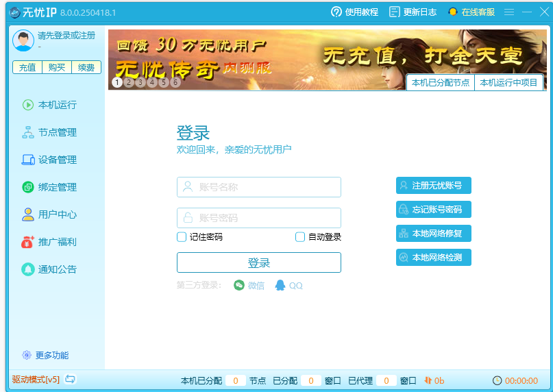This screenshot has height=392, width=553.
Task: Open 用户中心 page
Action: (x=49, y=215)
